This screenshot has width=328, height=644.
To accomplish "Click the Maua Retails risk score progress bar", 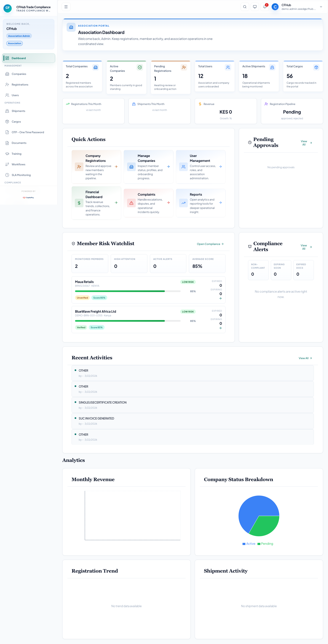I will click(128, 291).
